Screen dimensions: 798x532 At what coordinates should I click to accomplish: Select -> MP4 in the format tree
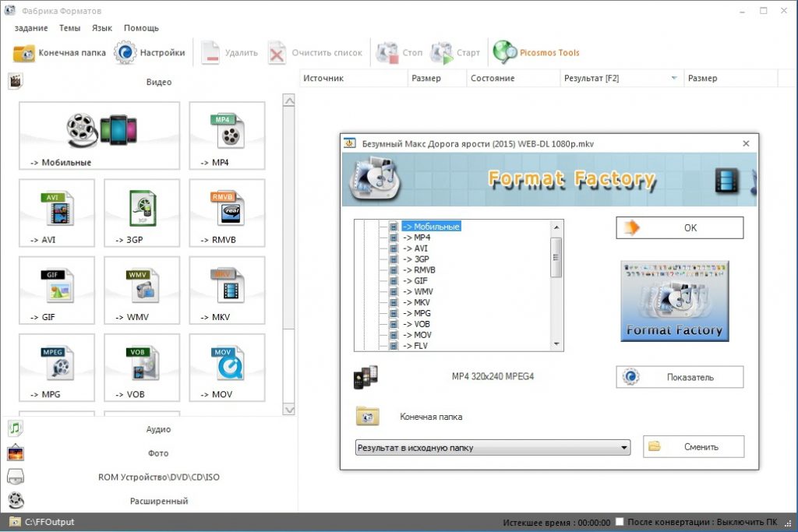[416, 238]
